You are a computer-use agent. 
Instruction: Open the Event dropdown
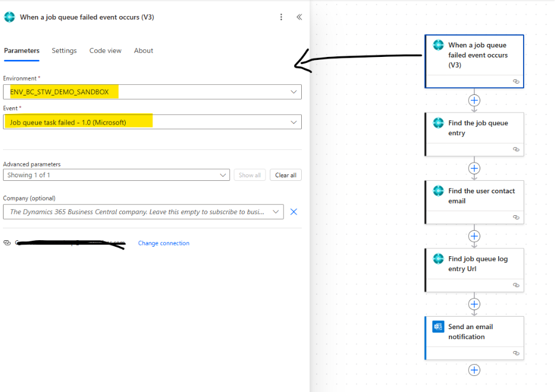point(294,122)
